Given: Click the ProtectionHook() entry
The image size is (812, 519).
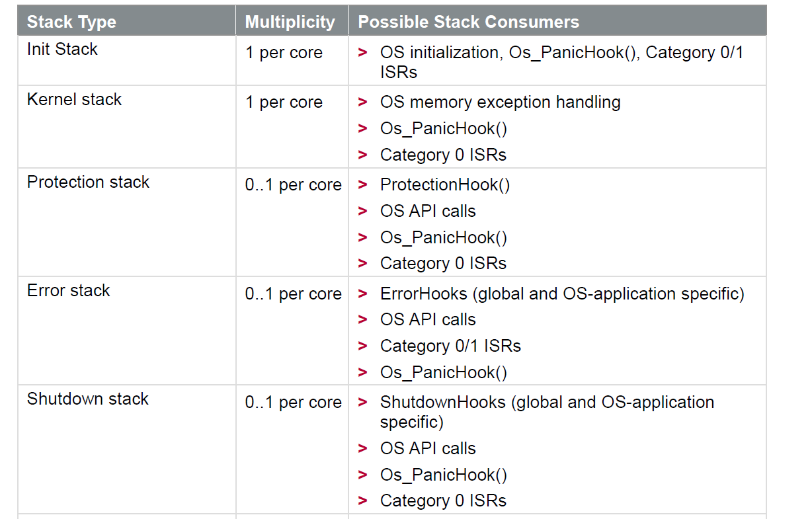Looking at the screenshot, I should [444, 185].
